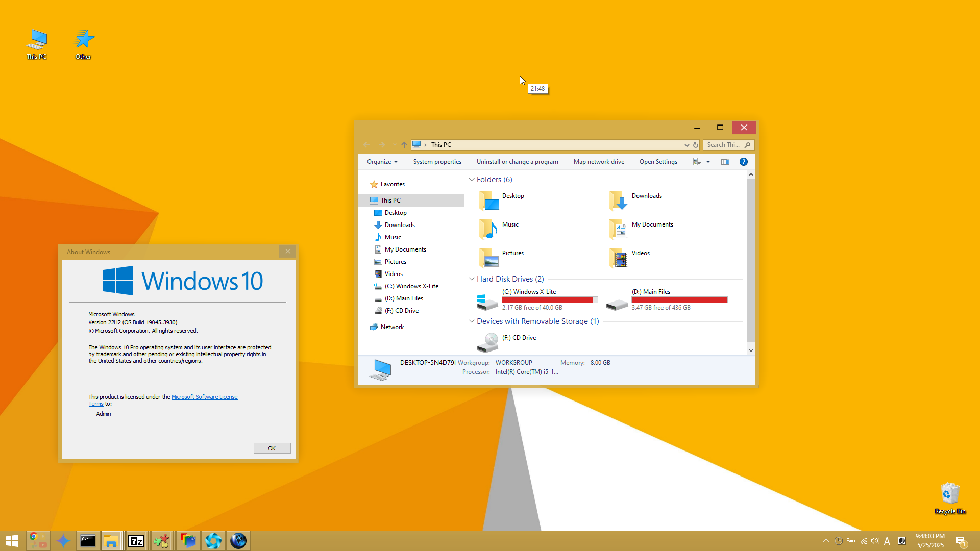Image resolution: width=980 pixels, height=551 pixels.
Task: Click the black J tray icon
Action: (x=901, y=541)
